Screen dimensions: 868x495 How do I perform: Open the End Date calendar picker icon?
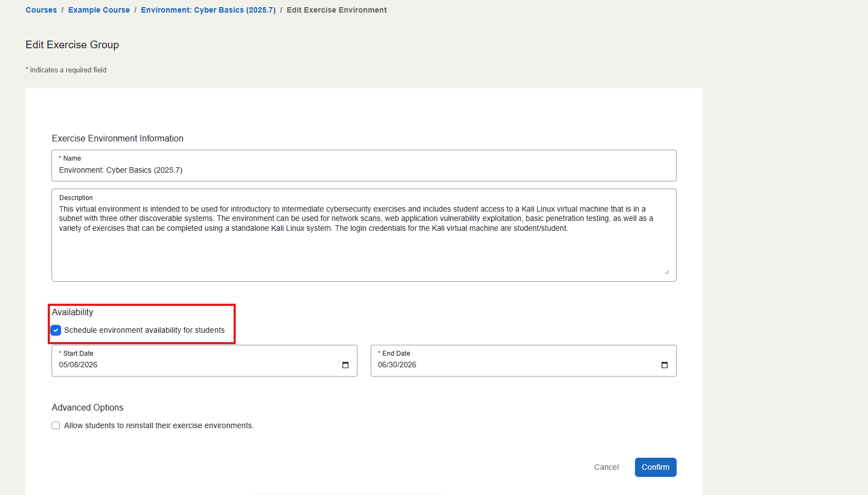pyautogui.click(x=665, y=365)
